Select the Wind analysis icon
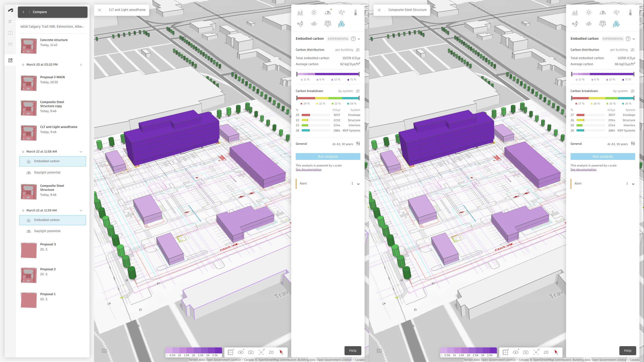Viewport: 644px width, 362px height. coord(341,12)
